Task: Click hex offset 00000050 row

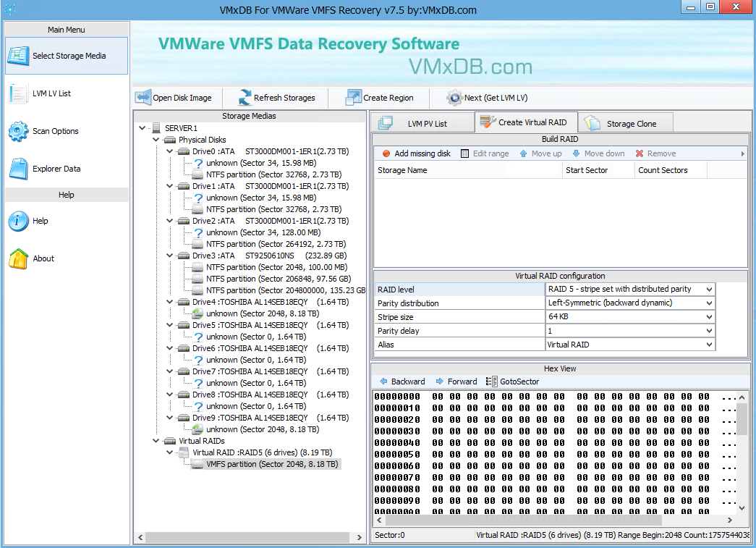Action: [556, 454]
